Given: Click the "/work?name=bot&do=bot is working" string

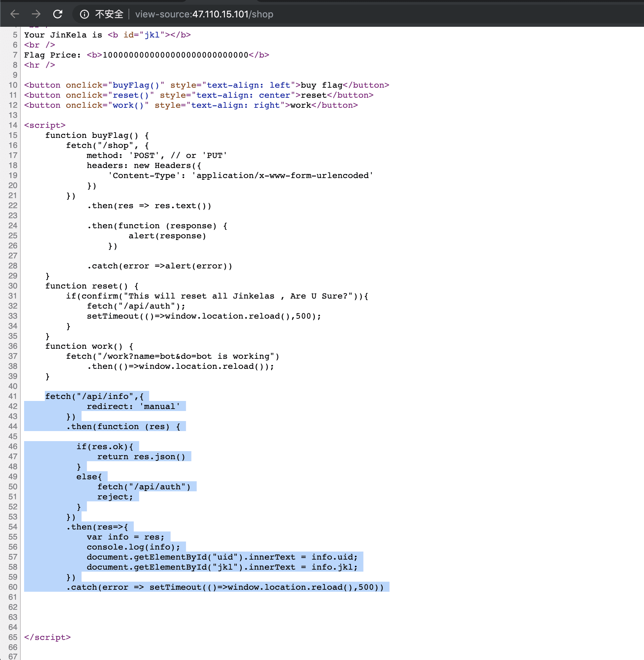Looking at the screenshot, I should [x=186, y=356].
